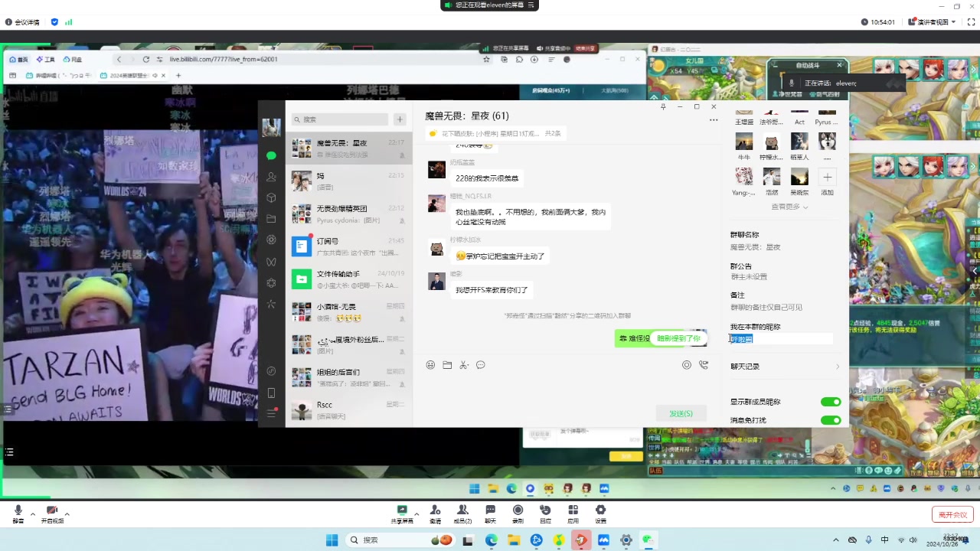Start voice call from chat toolbar
980x551 pixels.
(704, 365)
